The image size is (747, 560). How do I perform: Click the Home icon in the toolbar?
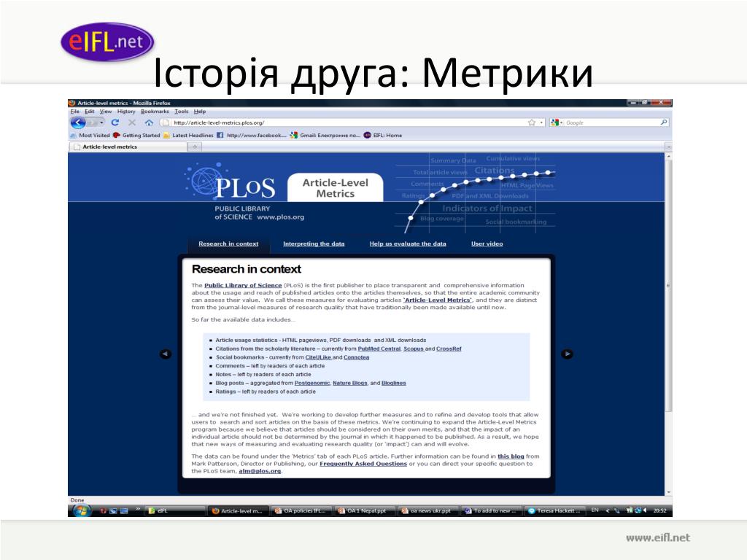(x=149, y=122)
